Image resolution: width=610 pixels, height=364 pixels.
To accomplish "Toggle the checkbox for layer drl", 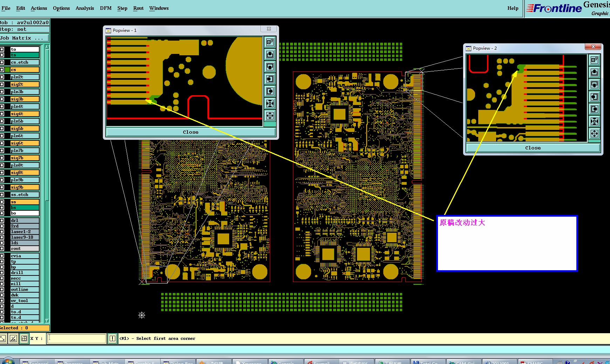I will 2,220.
